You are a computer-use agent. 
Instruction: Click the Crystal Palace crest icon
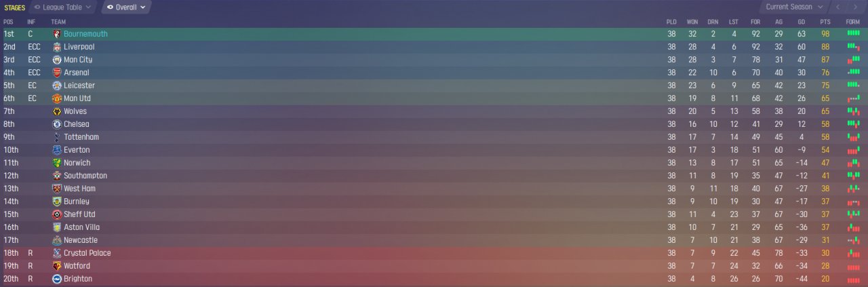[x=57, y=253]
